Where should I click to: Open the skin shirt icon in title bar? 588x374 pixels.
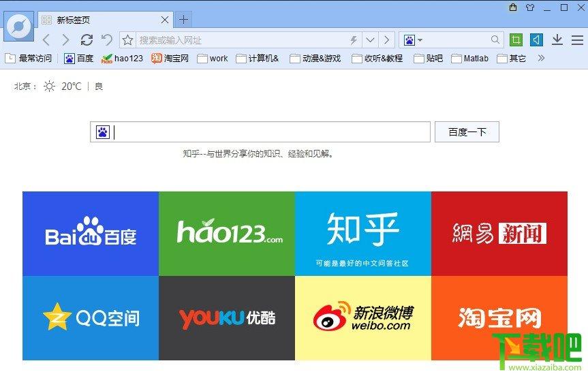pos(530,7)
